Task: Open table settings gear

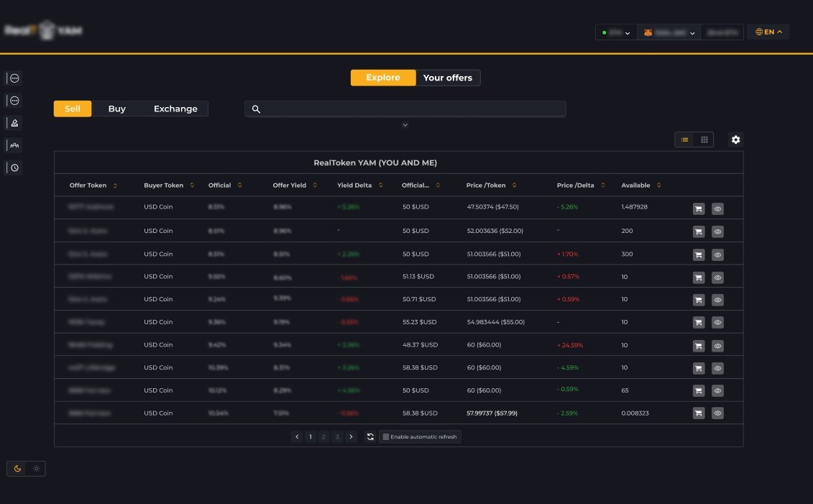Action: (735, 139)
